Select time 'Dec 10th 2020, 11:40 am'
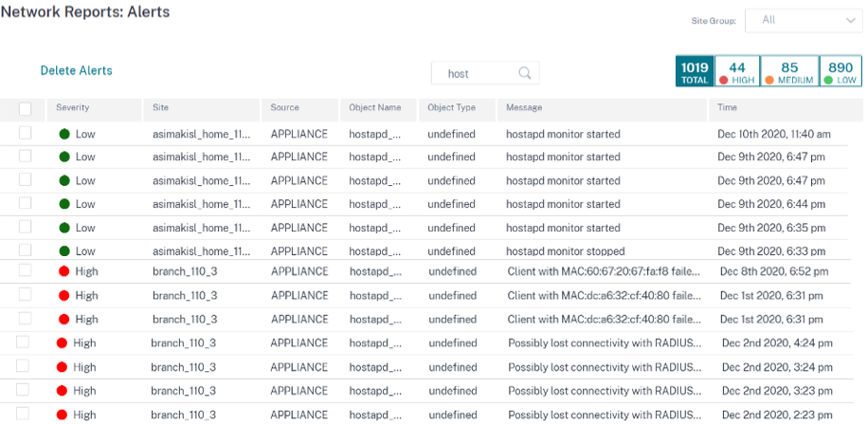Viewport: 868px width, 425px height. point(774,134)
